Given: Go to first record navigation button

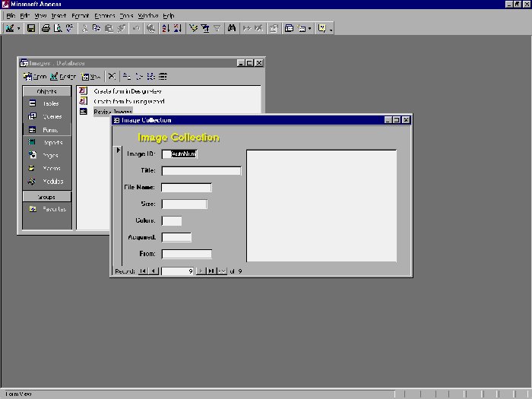Looking at the screenshot, I should 143,271.
